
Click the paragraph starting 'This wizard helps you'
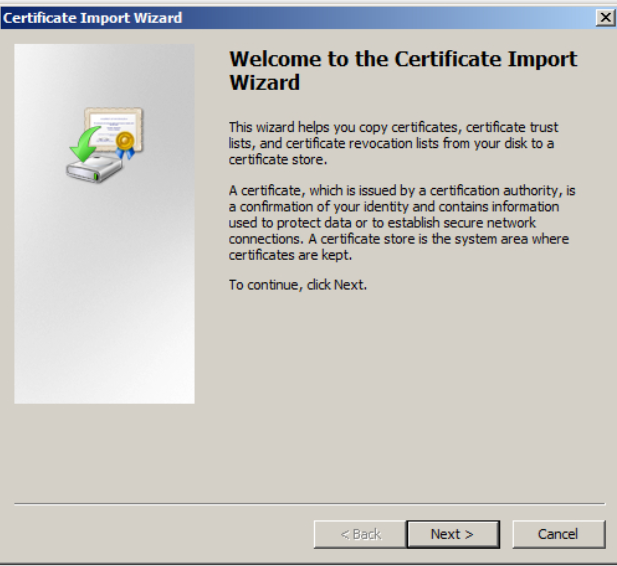click(x=393, y=143)
